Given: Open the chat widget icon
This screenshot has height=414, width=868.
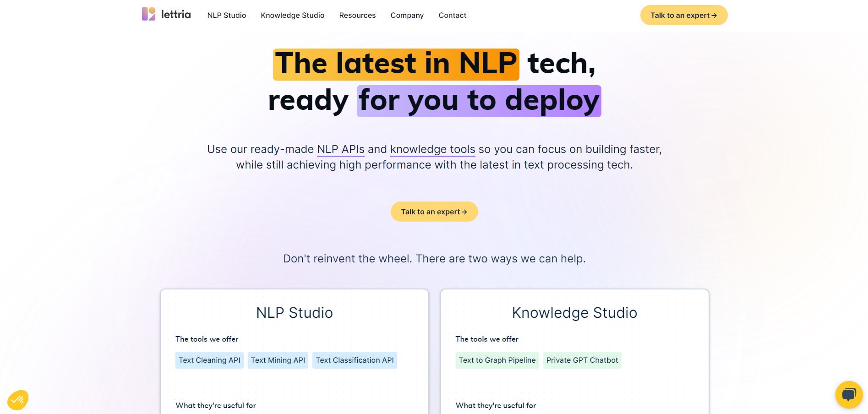Looking at the screenshot, I should 849,394.
